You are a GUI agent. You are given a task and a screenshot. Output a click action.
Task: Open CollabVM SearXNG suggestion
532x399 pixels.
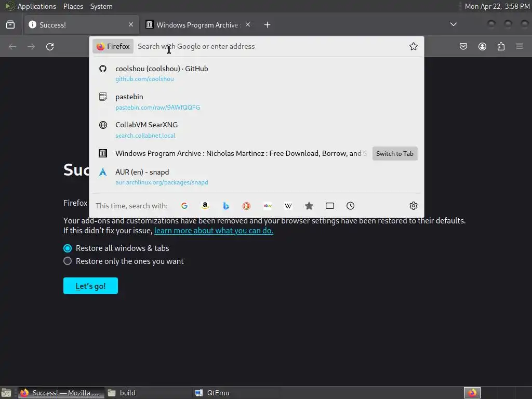[x=257, y=130]
